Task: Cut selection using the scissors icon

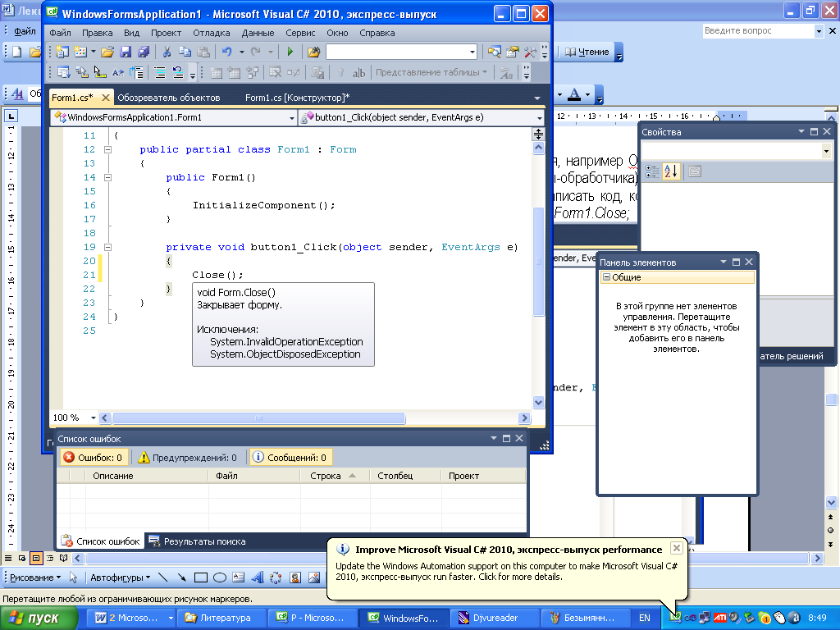Action: (167, 52)
